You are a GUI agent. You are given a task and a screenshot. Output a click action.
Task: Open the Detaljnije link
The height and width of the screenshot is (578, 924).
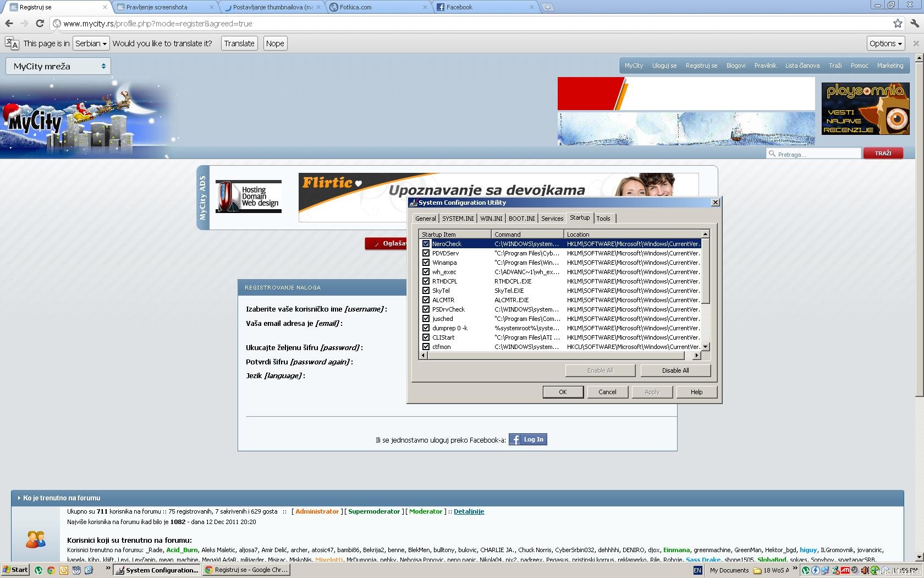pos(469,511)
